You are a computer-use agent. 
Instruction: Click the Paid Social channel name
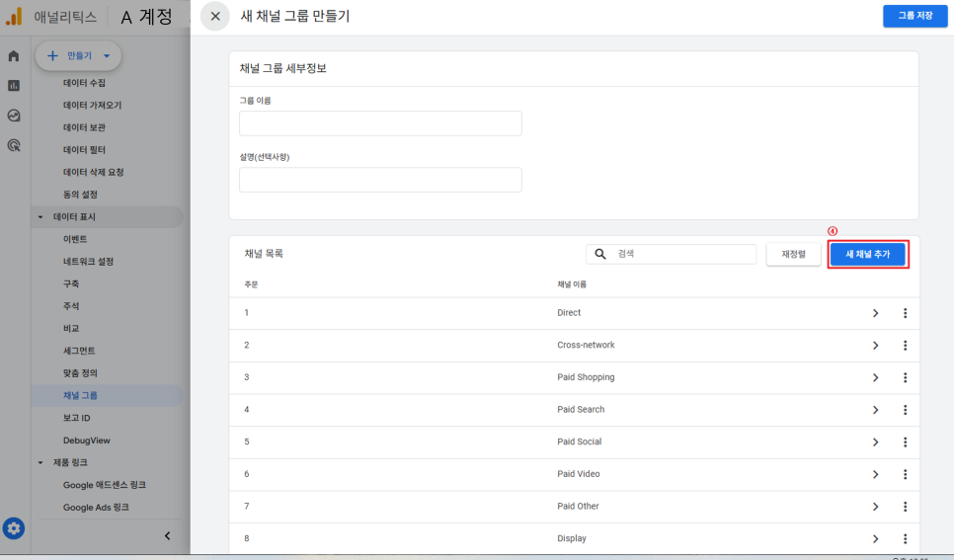pyautogui.click(x=579, y=441)
